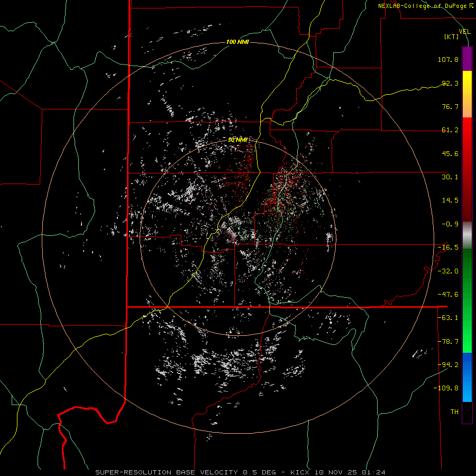
Task: Click the 107.8 velocity scale value
Action: pos(448,59)
